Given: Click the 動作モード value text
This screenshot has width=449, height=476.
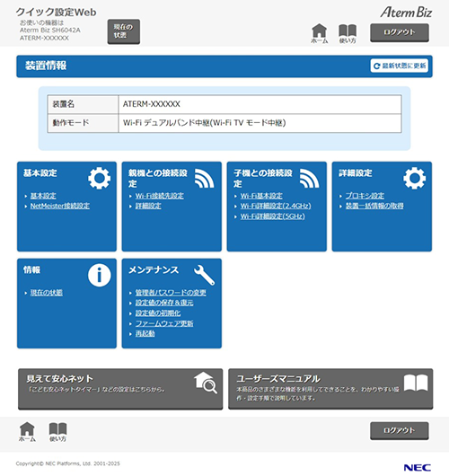Looking at the screenshot, I should (x=205, y=123).
